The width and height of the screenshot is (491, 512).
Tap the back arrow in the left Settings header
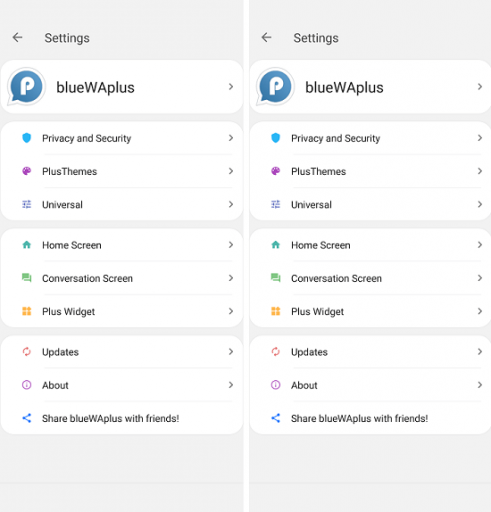[18, 37]
